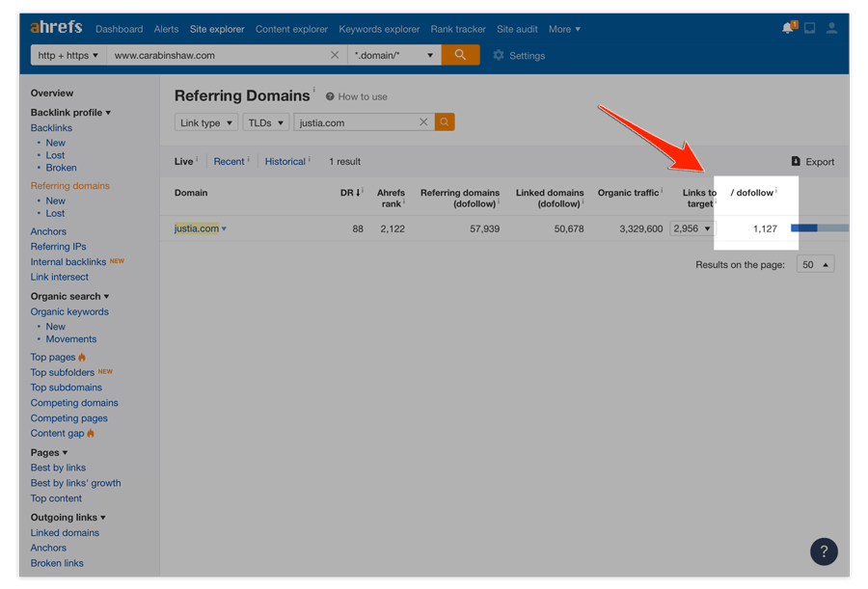Open Link intersect in the sidebar
Viewport: 868px width, 589px height.
point(59,277)
